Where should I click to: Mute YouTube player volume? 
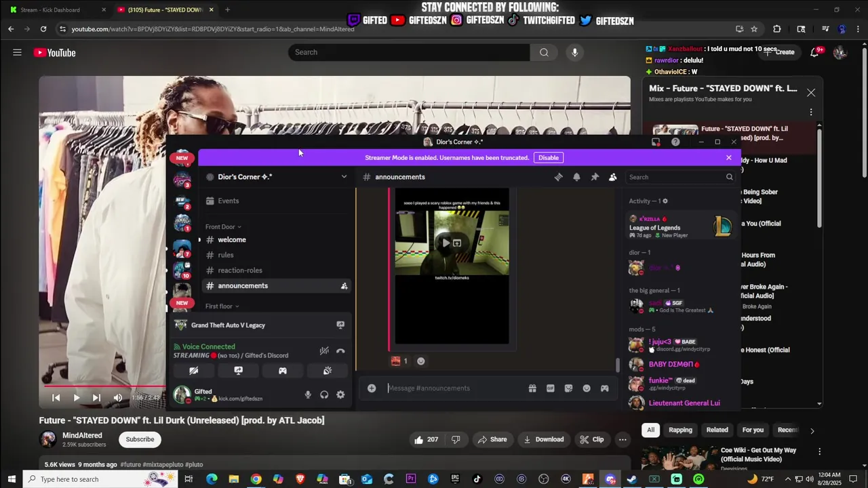117,398
